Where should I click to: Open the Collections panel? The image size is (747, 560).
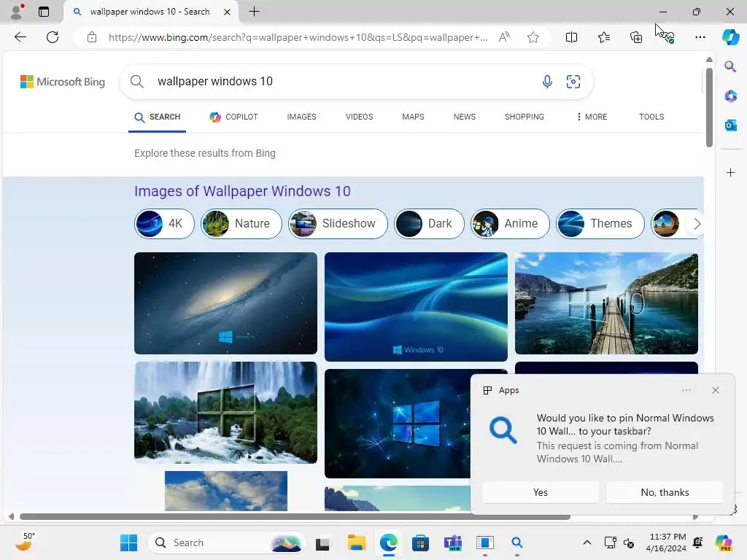(636, 37)
